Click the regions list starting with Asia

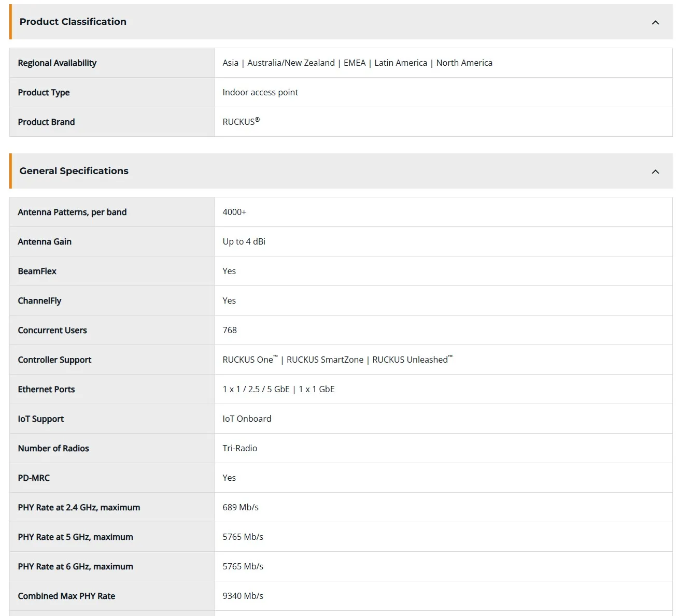(x=358, y=63)
